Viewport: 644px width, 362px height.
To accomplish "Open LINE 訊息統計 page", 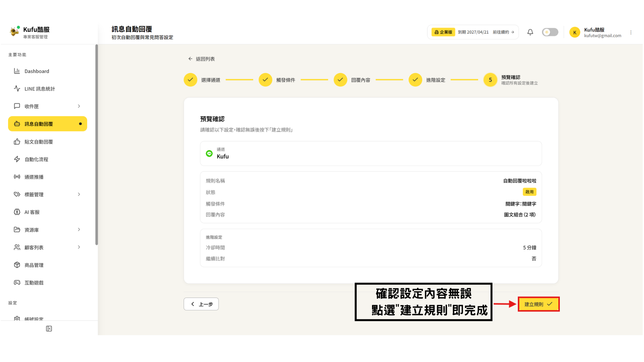I will click(48, 88).
